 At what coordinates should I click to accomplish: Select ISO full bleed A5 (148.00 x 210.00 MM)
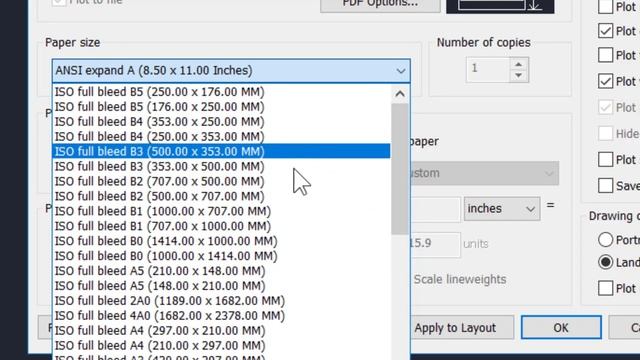tap(221, 286)
